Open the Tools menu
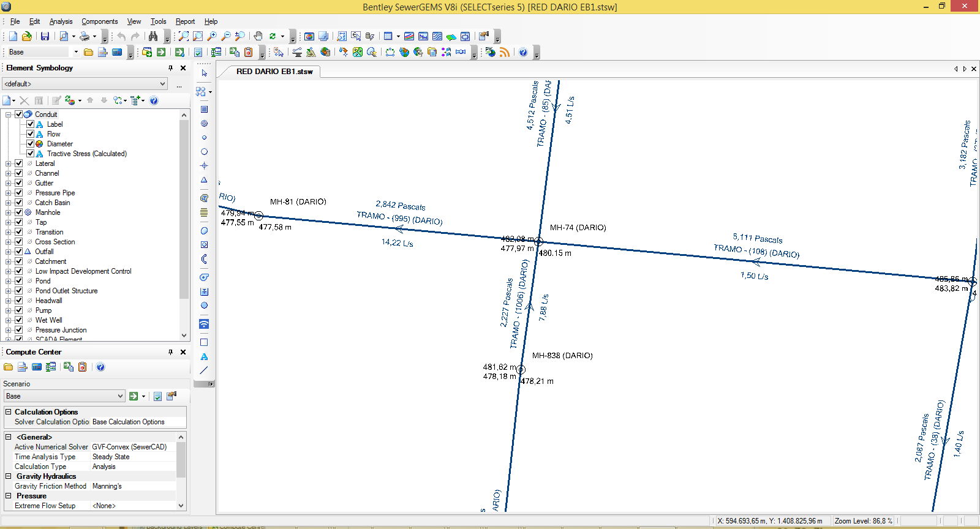Screen dimensions: 980x529 click(158, 21)
